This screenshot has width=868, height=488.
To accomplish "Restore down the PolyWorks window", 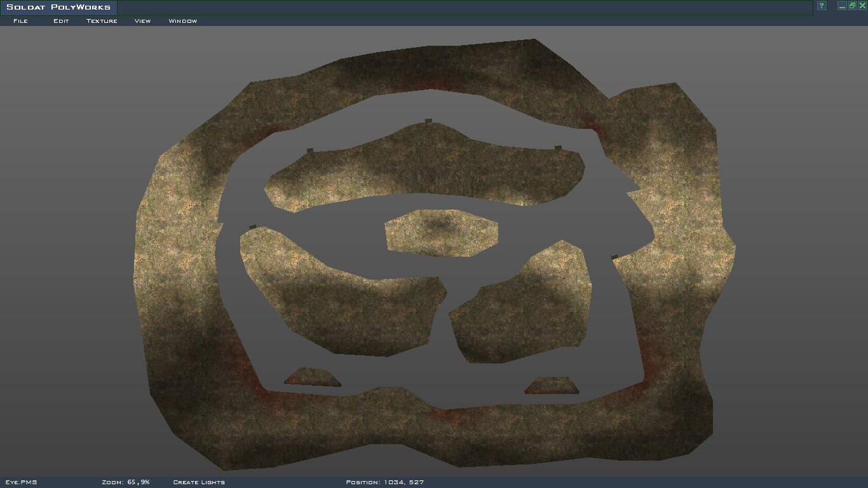I will tap(852, 6).
